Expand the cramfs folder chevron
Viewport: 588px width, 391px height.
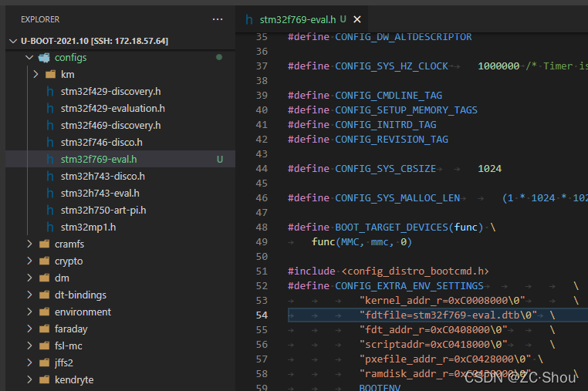[29, 244]
